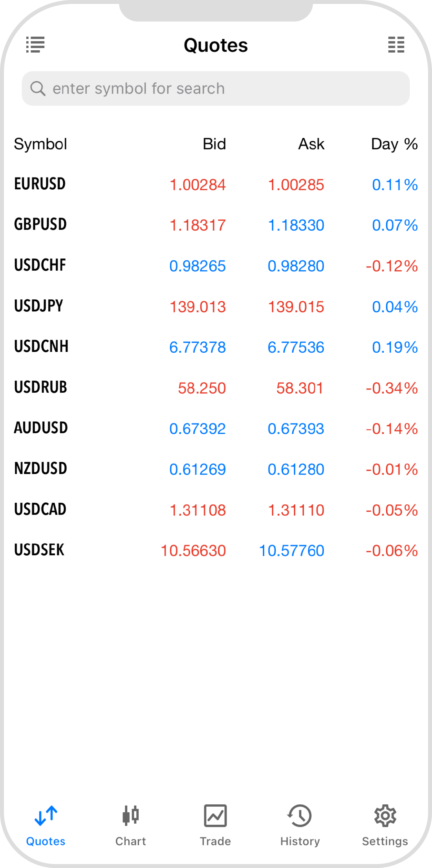
Task: Select the USDSEK ask price 10.57760
Action: point(291,551)
